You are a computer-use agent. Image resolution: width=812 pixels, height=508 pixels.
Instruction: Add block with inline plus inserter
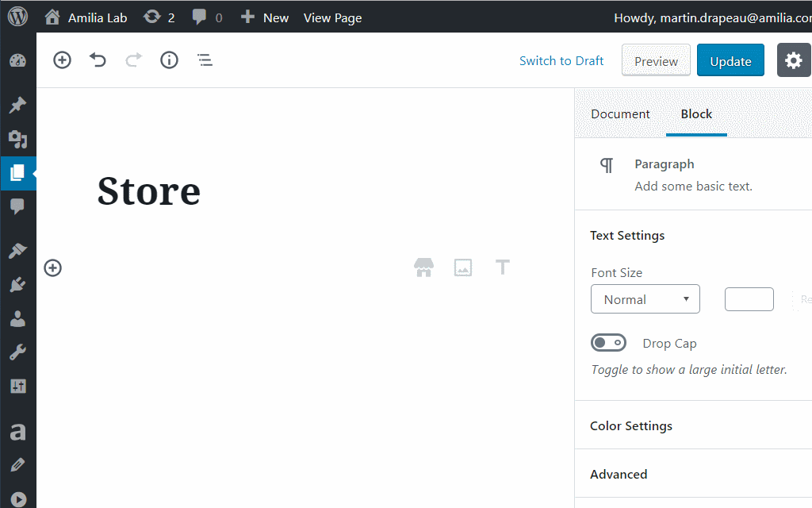click(53, 268)
